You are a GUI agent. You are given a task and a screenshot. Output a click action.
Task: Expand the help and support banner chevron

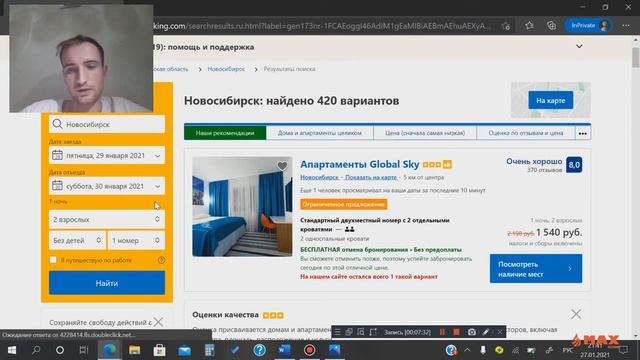(579, 47)
